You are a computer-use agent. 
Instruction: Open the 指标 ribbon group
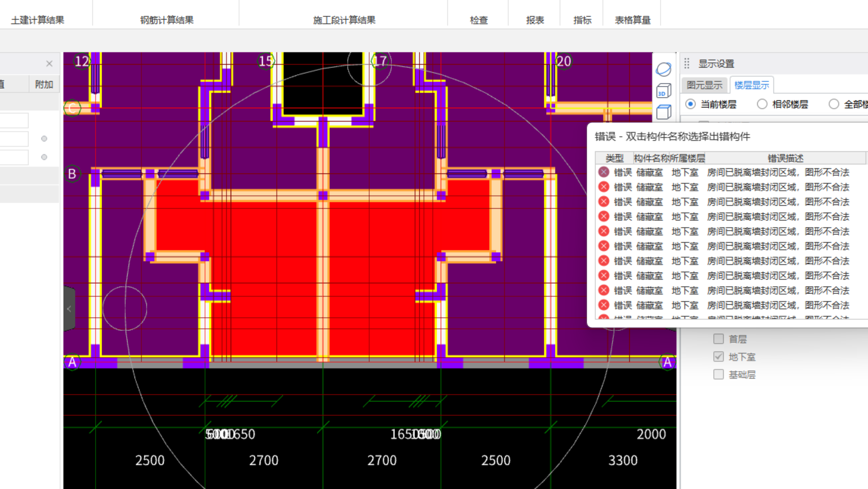pos(582,20)
